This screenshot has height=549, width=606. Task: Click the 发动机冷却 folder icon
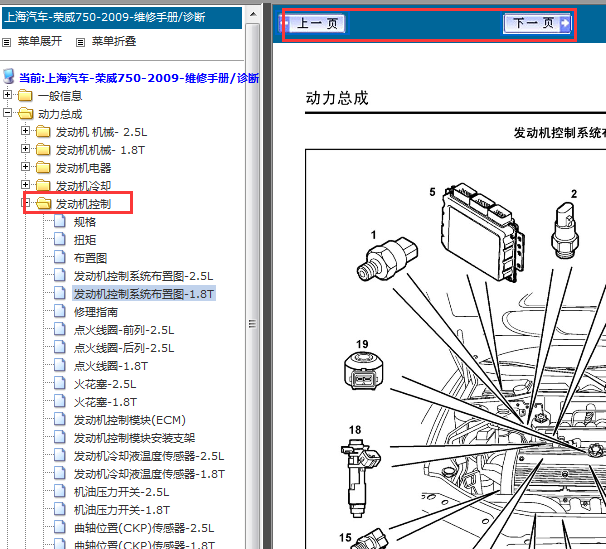43,185
